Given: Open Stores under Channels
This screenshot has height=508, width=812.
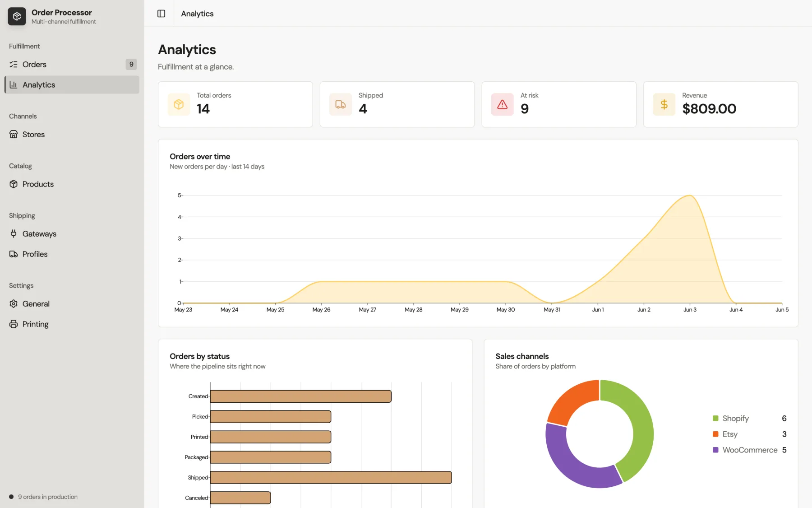Looking at the screenshot, I should tap(72, 135).
